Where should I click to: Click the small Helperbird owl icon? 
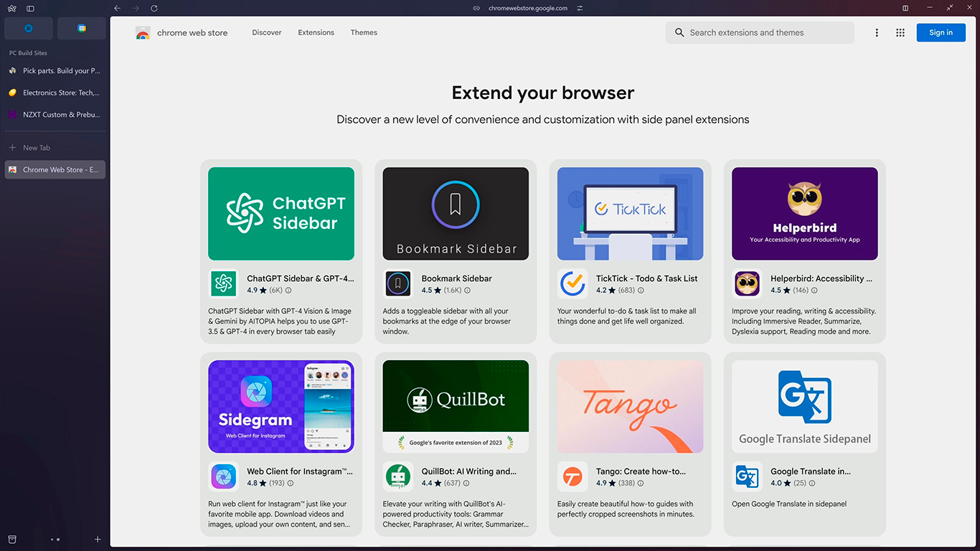747,284
